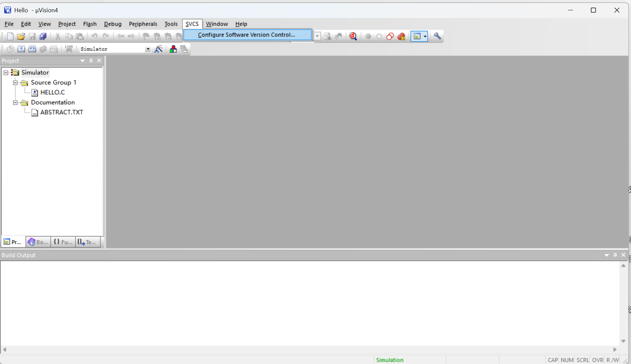This screenshot has height=364, width=631.
Task: Click the Navigate Backwards arrow
Action: coord(120,36)
